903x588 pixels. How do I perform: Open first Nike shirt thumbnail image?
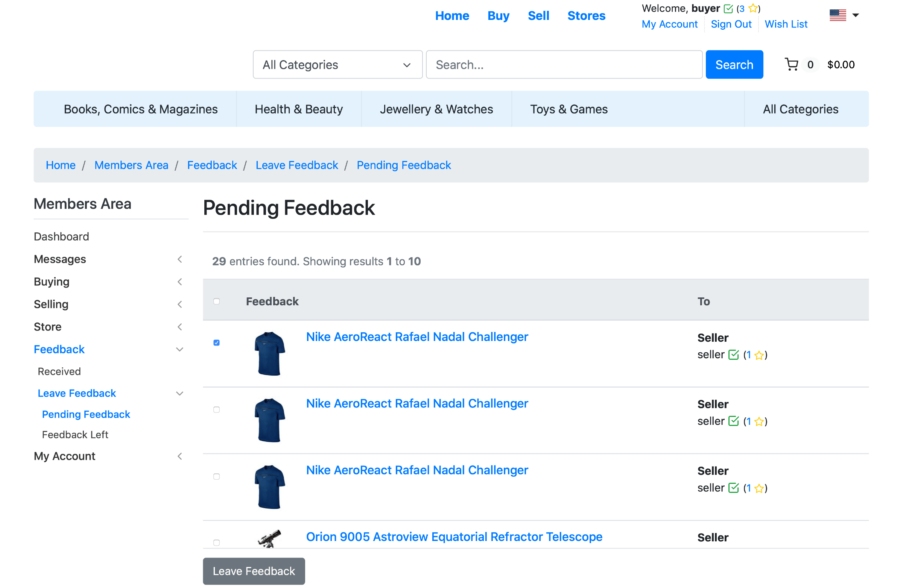(269, 354)
